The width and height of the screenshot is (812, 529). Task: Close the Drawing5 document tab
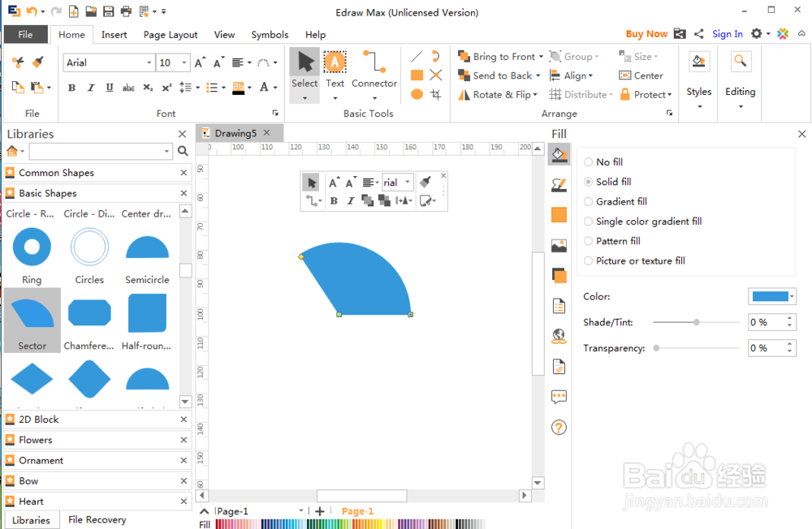[266, 132]
